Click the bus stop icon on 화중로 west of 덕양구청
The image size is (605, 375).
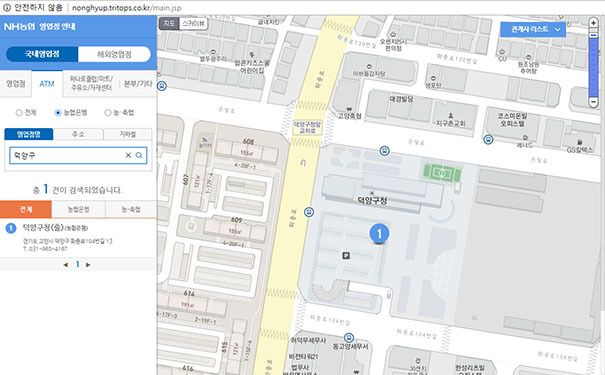tap(309, 212)
